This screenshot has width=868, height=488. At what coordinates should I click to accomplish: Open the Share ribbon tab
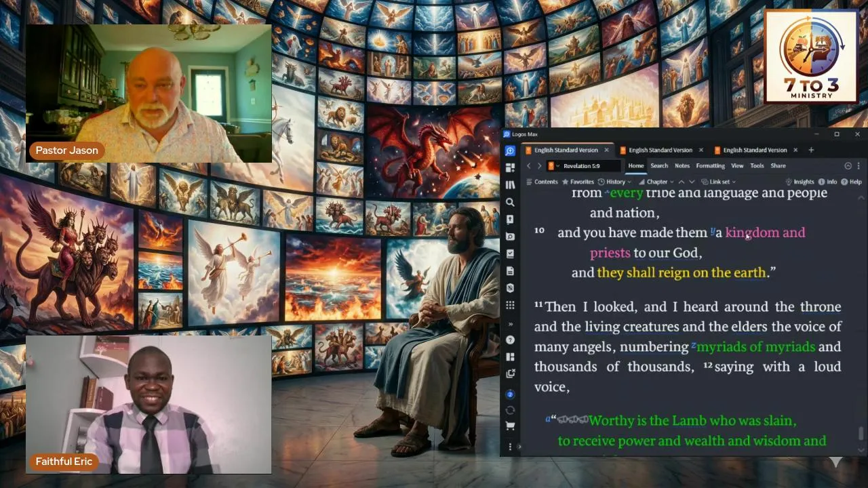pos(778,166)
